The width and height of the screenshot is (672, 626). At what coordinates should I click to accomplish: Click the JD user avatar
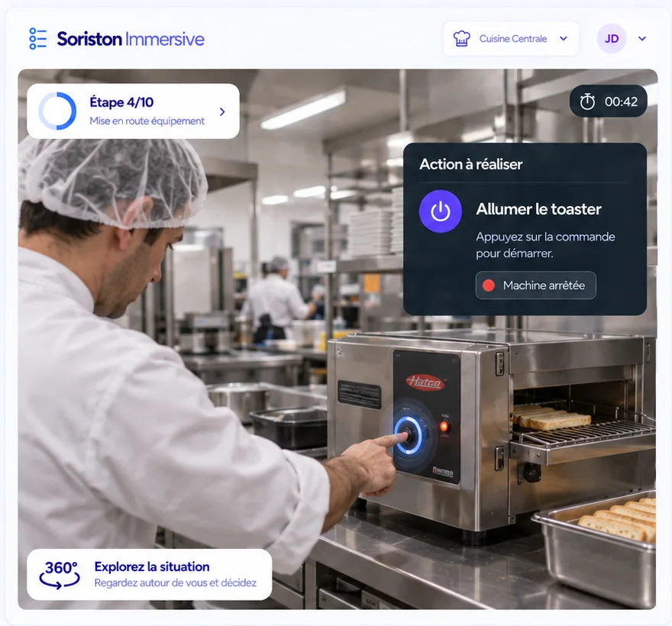coord(612,39)
